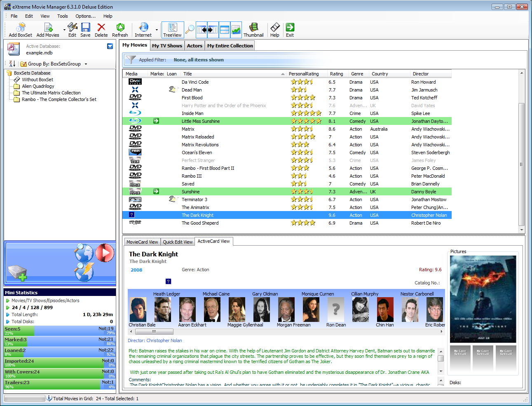Open the Add Movies dropdown arrow
Screen dimensions: 532x406
click(x=64, y=30)
